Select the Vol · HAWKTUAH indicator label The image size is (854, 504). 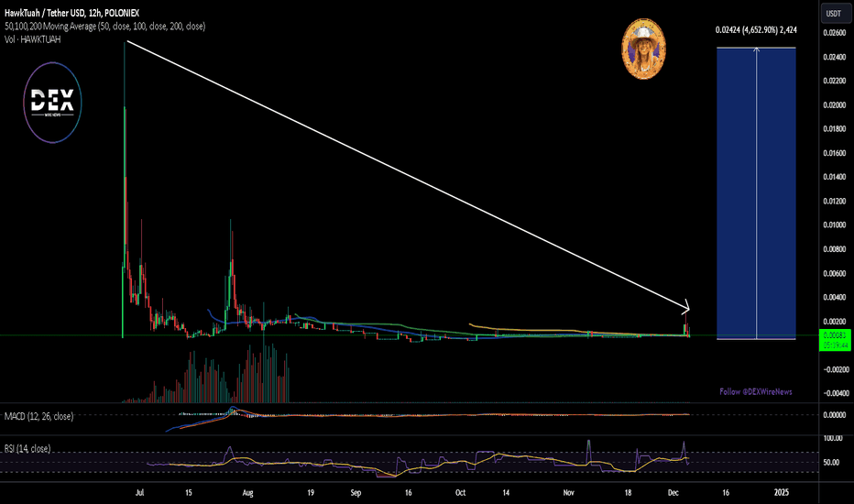(x=33, y=39)
